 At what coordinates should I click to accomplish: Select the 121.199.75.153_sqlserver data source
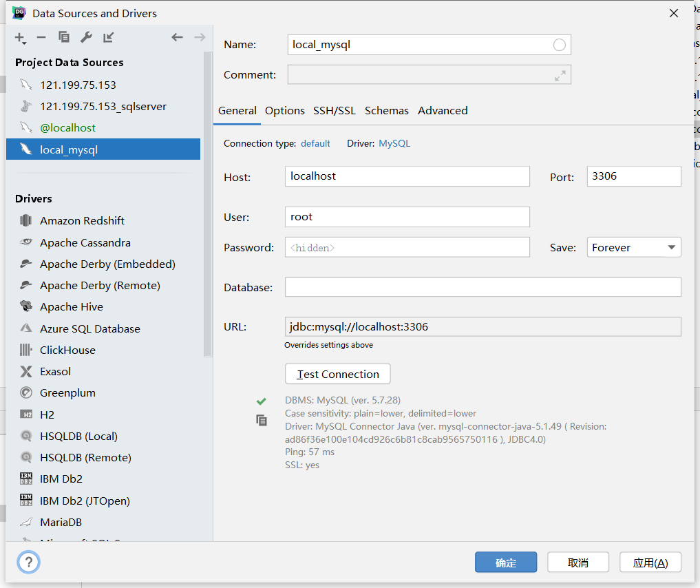coord(103,106)
